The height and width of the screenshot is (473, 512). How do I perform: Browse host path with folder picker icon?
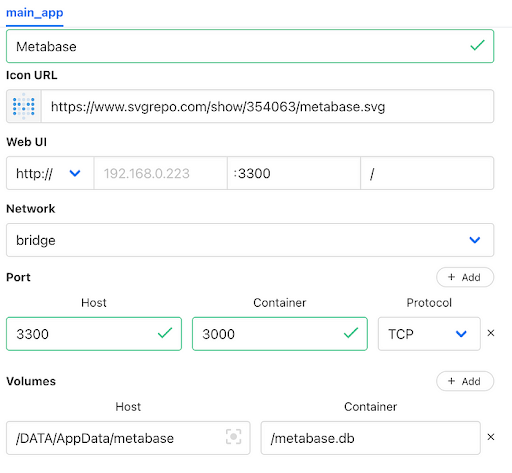click(233, 437)
